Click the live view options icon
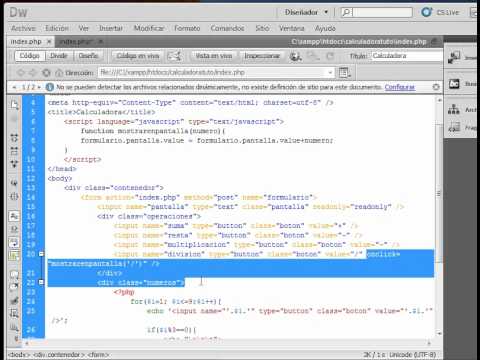 click(x=344, y=72)
